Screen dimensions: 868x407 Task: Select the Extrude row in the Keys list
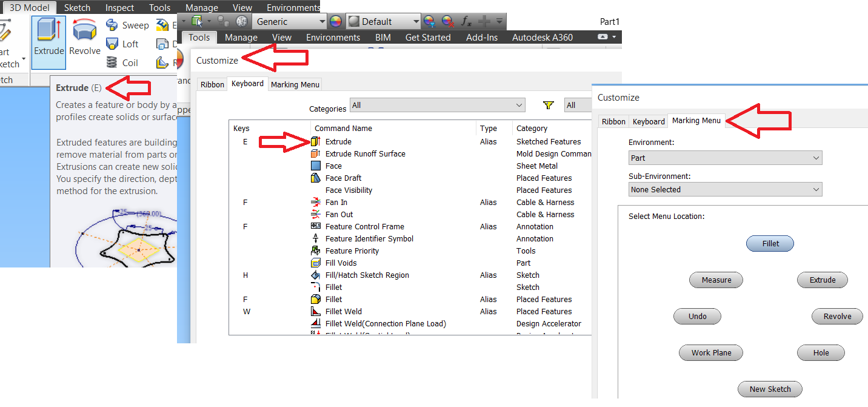point(338,141)
